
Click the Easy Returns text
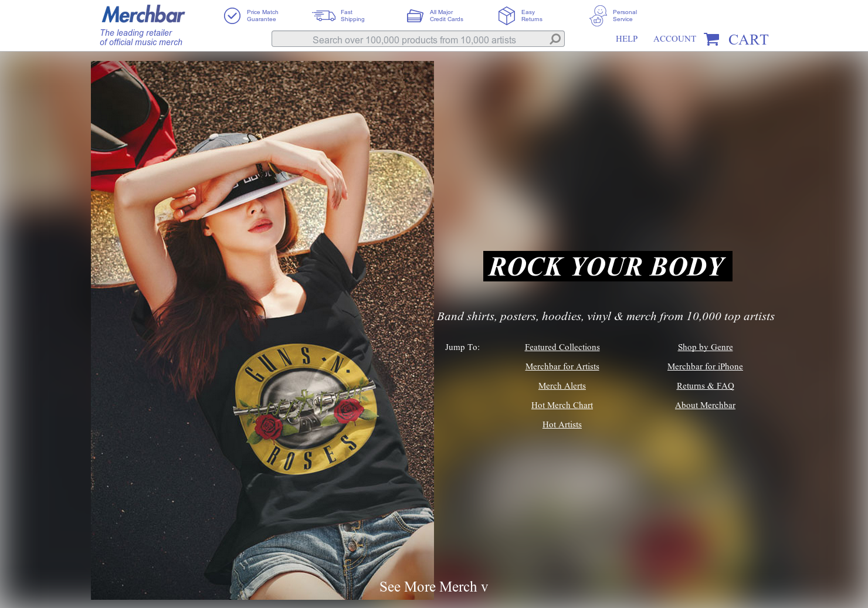point(531,16)
